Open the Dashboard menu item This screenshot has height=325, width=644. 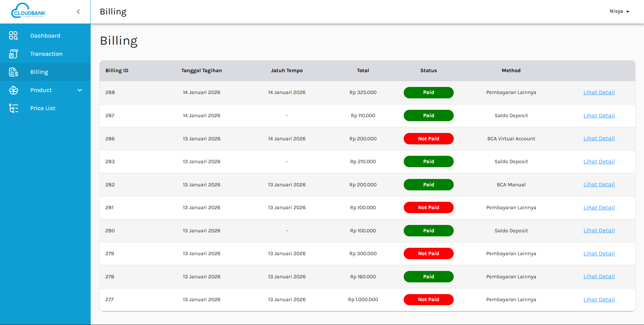pos(45,36)
